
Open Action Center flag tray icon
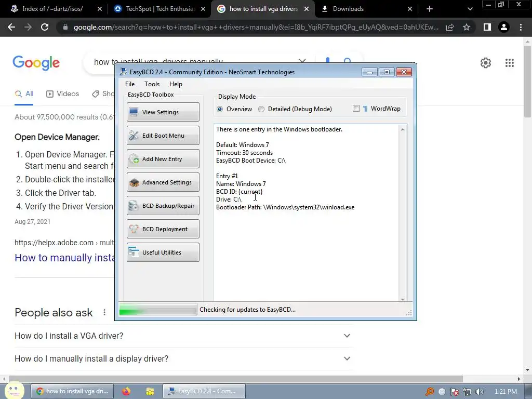point(454,392)
